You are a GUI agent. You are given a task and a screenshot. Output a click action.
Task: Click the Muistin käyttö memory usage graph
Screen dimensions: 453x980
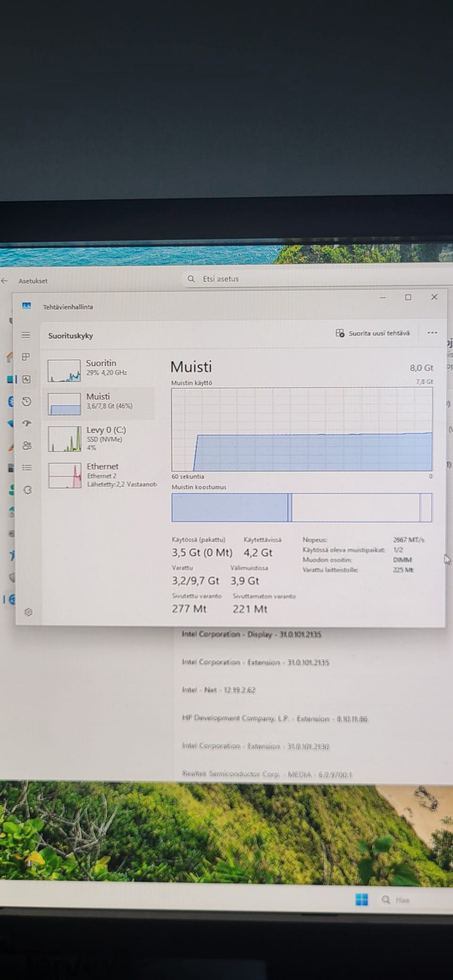pyautogui.click(x=302, y=429)
